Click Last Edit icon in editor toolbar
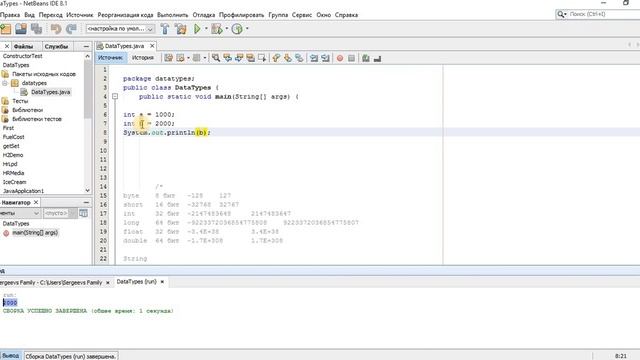This screenshot has width=640, height=360. click(168, 58)
